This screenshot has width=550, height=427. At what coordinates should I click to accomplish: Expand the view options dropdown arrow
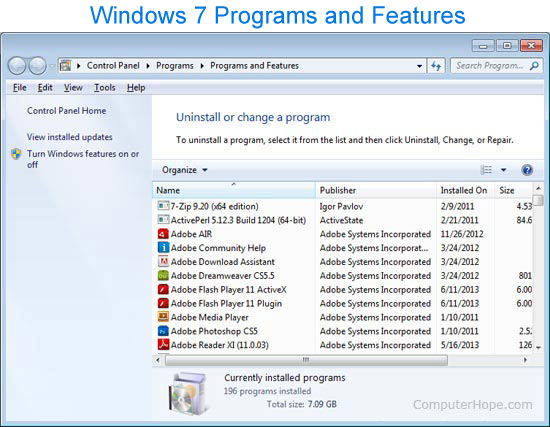click(503, 170)
